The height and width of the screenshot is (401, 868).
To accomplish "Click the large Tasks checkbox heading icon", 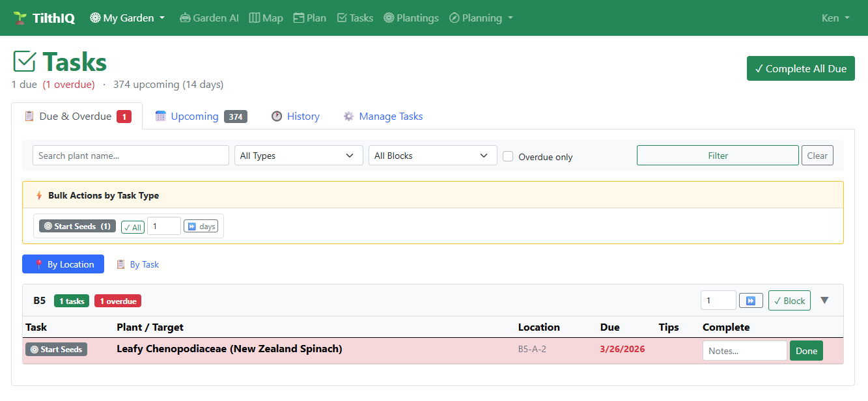I will 24,62.
